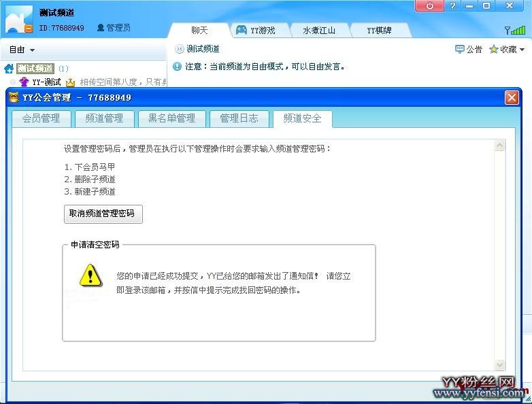This screenshot has width=532, height=404.
Task: Select 测试频道 in the channel tree
Action: point(35,69)
